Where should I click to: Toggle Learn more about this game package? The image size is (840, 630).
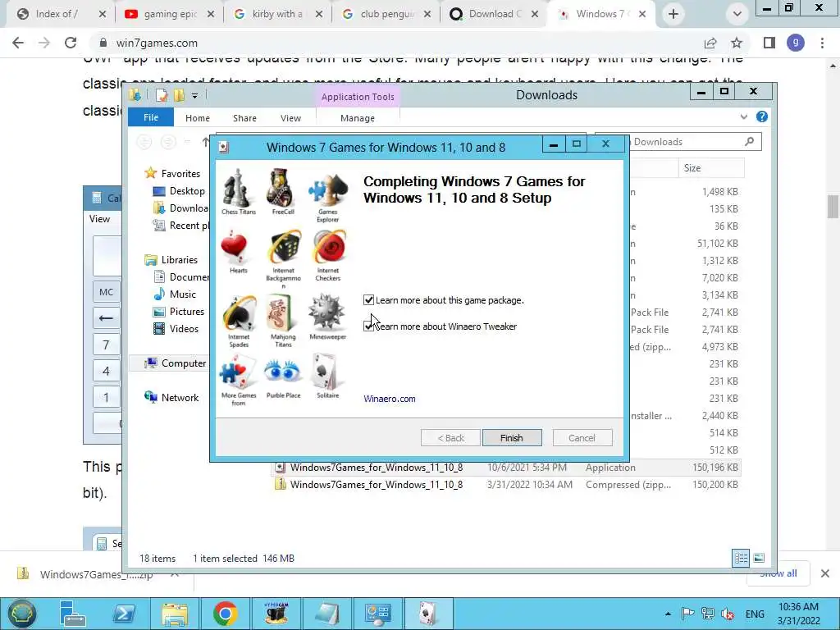pos(368,300)
